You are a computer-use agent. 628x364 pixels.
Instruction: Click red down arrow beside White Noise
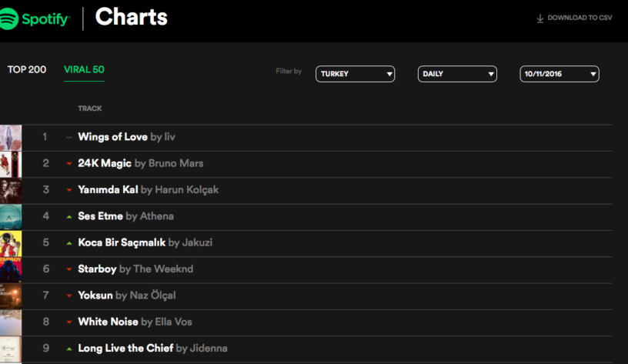69,322
